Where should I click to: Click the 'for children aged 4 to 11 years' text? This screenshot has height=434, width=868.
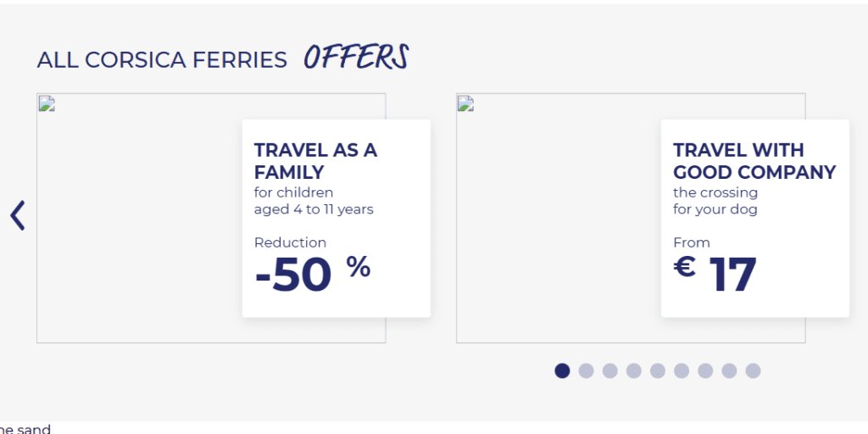pyautogui.click(x=314, y=201)
